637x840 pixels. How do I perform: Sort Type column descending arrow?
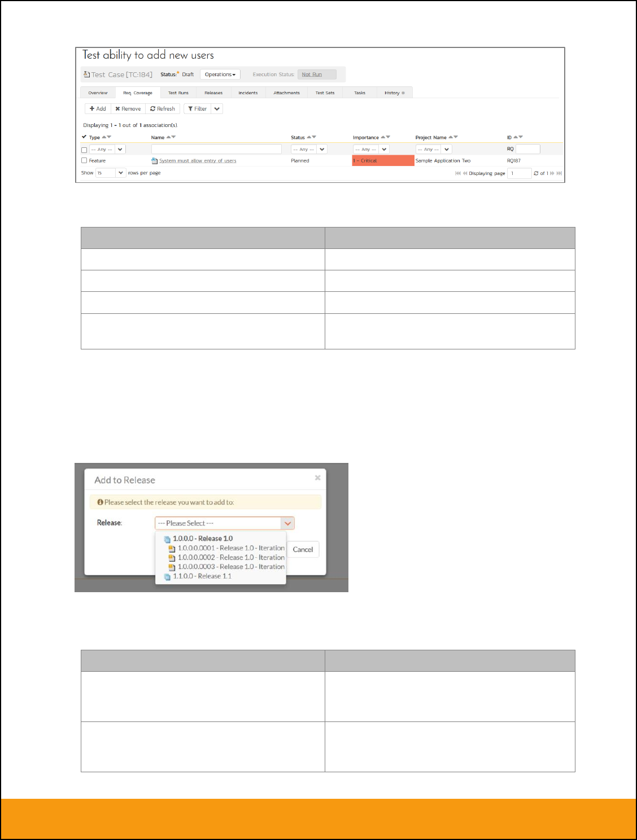[x=109, y=137]
